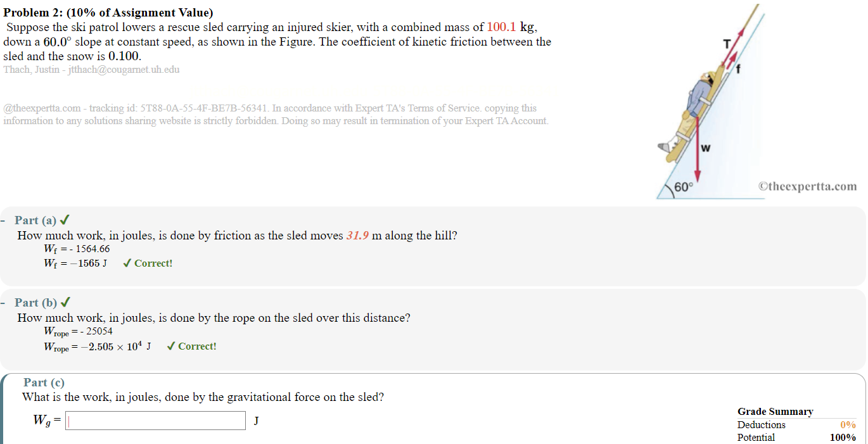Viewport: 868px width, 444px height.
Task: Click the tension T label in the figure
Action: pyautogui.click(x=727, y=43)
